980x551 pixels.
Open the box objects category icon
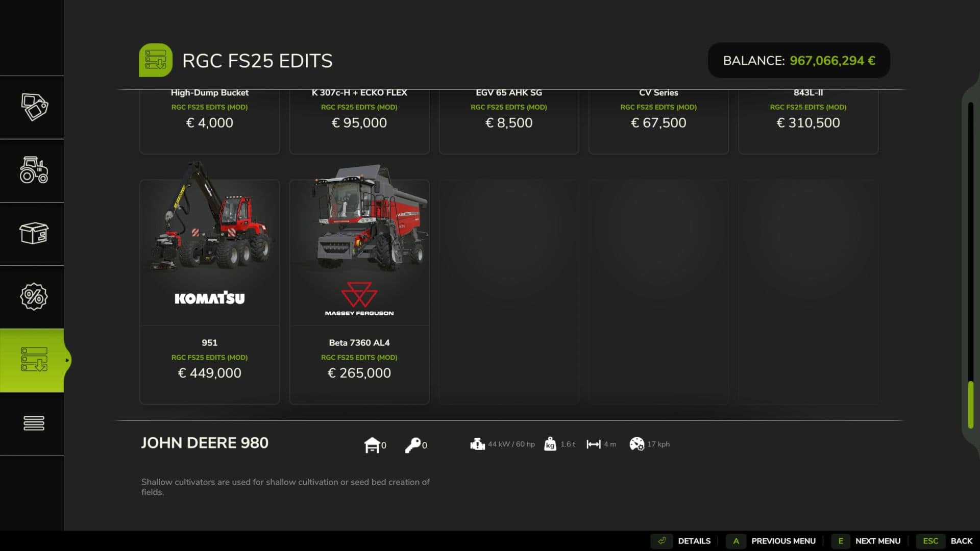(34, 234)
